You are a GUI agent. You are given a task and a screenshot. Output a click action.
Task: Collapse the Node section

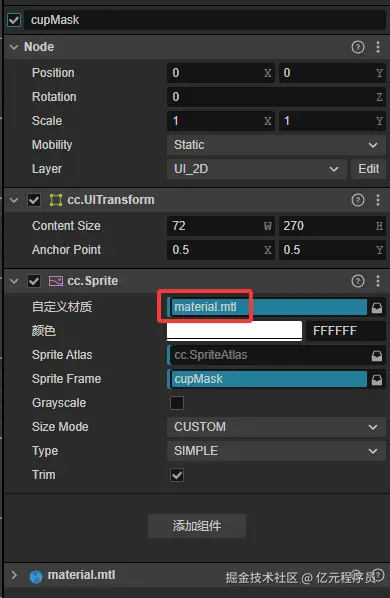(14, 47)
